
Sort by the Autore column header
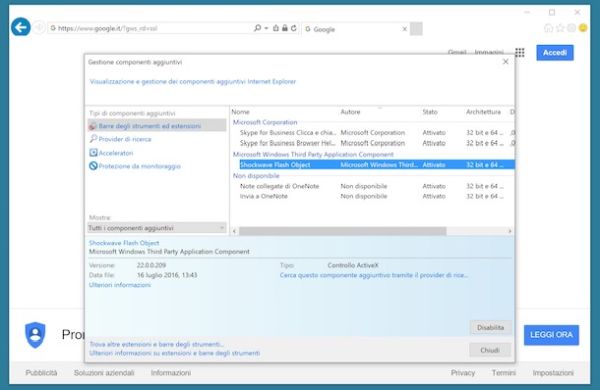[x=350, y=112]
